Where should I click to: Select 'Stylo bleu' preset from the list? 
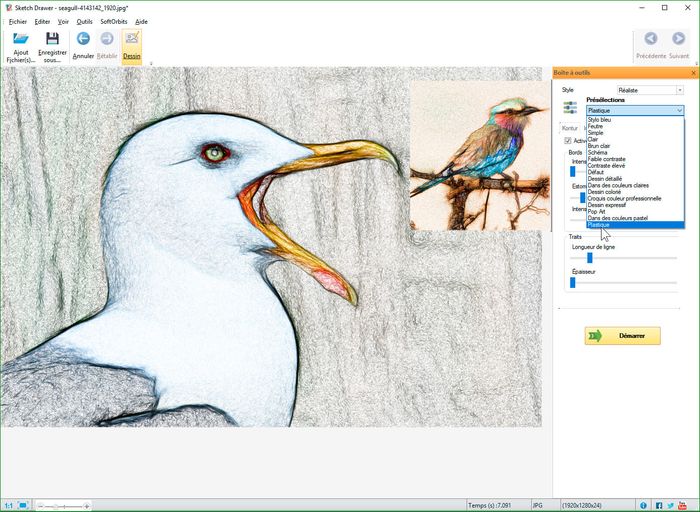600,120
